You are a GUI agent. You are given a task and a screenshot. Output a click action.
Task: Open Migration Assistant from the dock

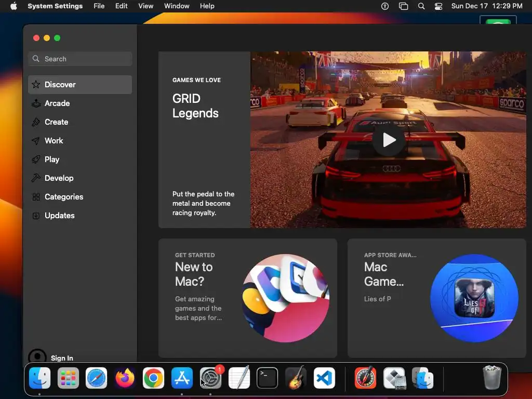coord(422,378)
